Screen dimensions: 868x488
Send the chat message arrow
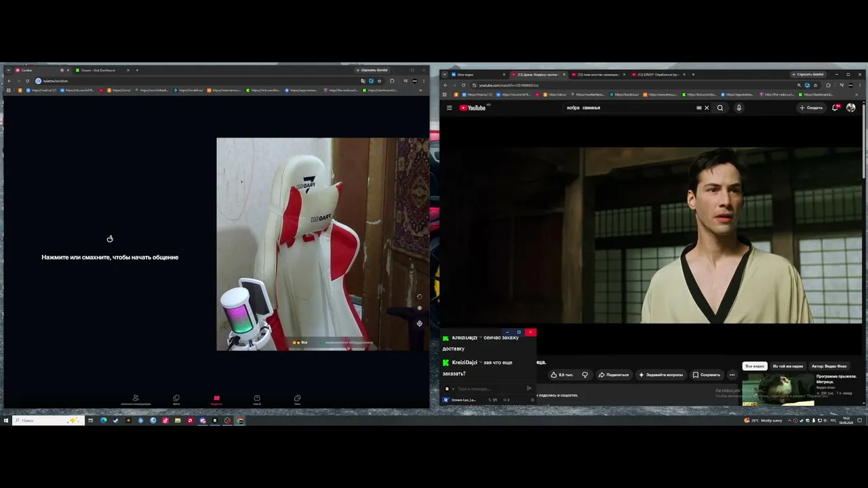coord(529,388)
